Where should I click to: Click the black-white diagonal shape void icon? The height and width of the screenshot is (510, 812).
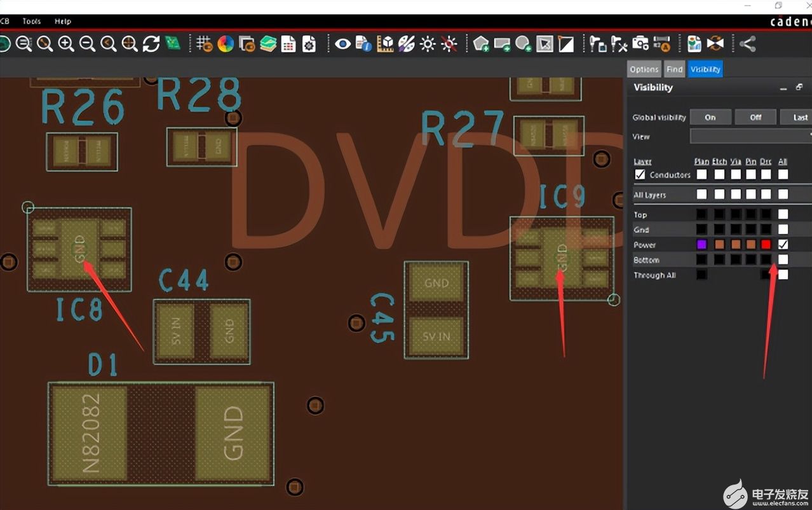point(565,43)
